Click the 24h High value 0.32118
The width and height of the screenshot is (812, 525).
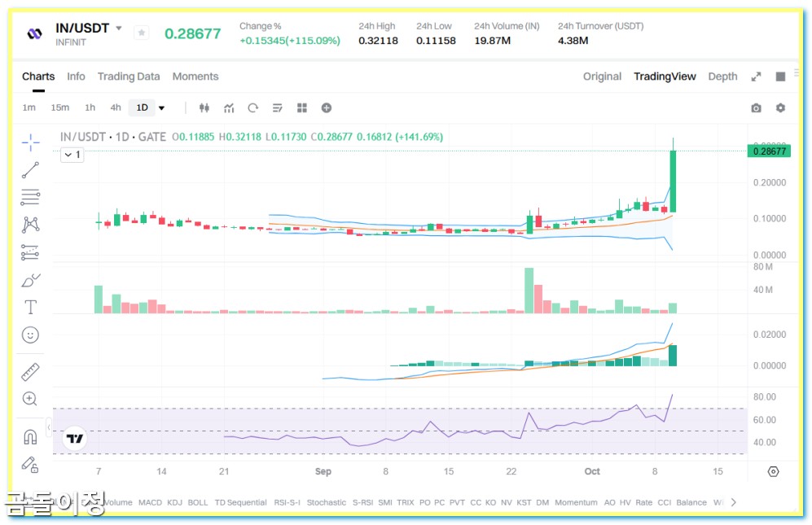click(x=378, y=41)
